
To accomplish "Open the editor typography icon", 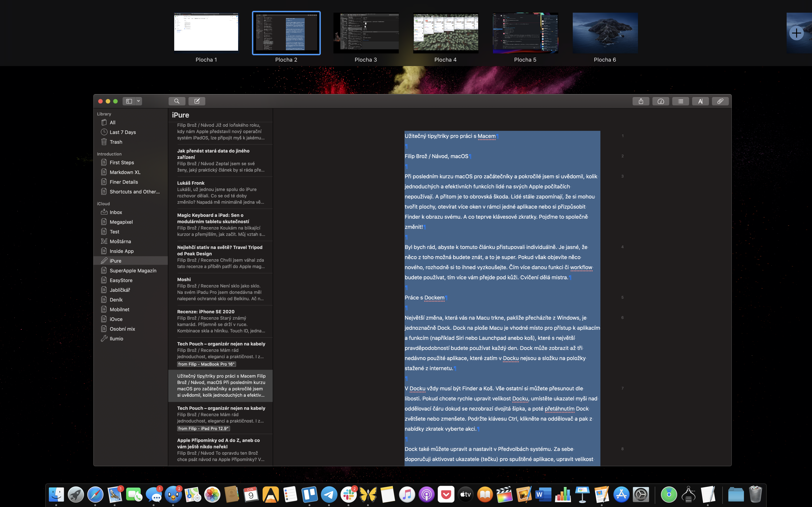I will pos(700,101).
